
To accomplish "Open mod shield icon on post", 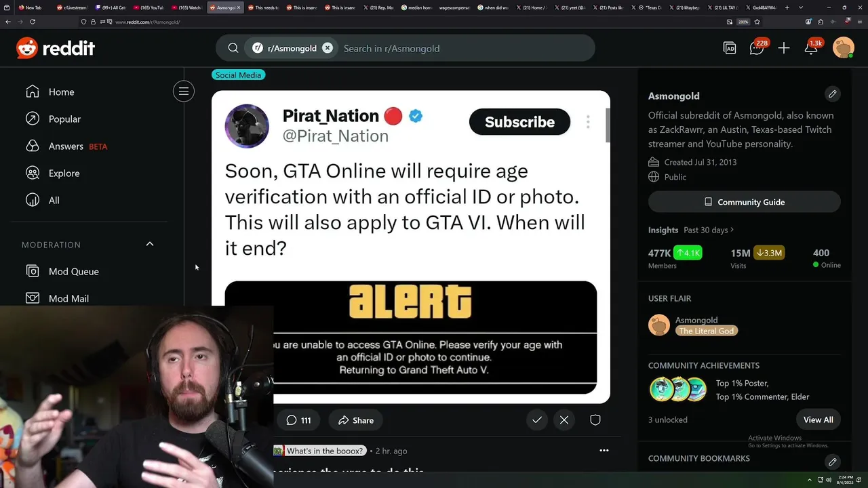I will pyautogui.click(x=595, y=420).
